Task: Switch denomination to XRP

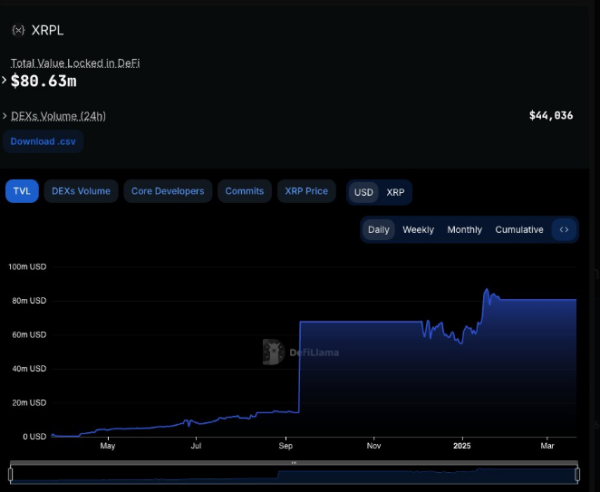Action: 395,192
